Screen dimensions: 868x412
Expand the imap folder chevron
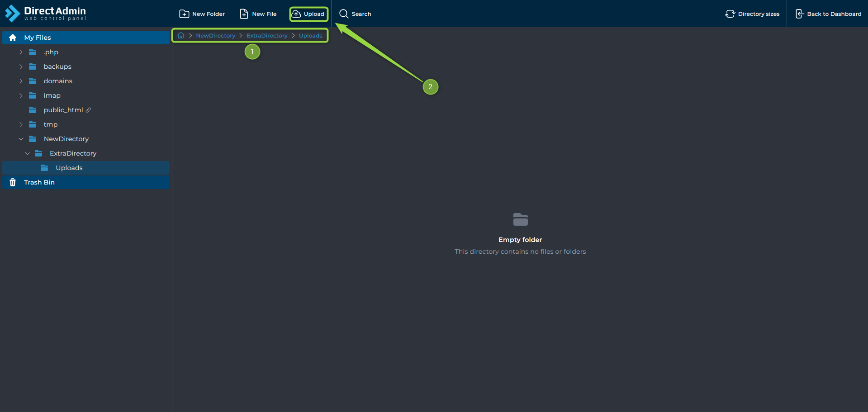21,95
